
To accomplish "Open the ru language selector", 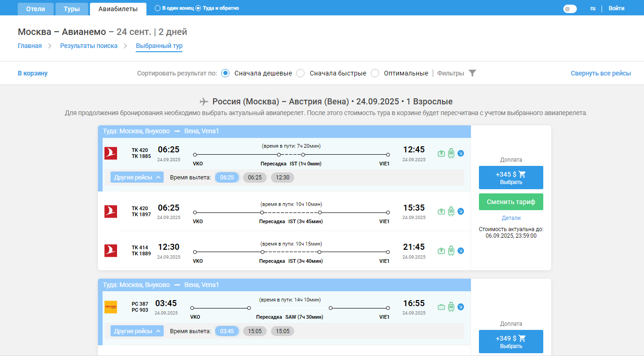I will (593, 8).
